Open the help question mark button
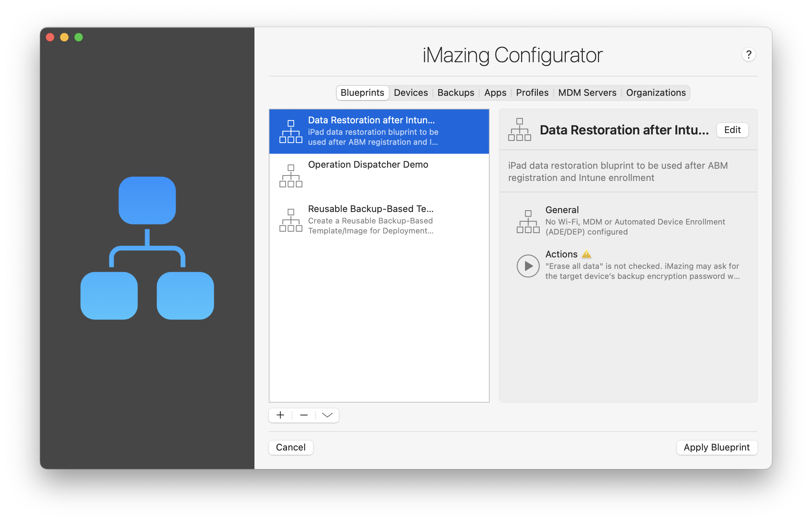This screenshot has height=522, width=812. (x=748, y=55)
